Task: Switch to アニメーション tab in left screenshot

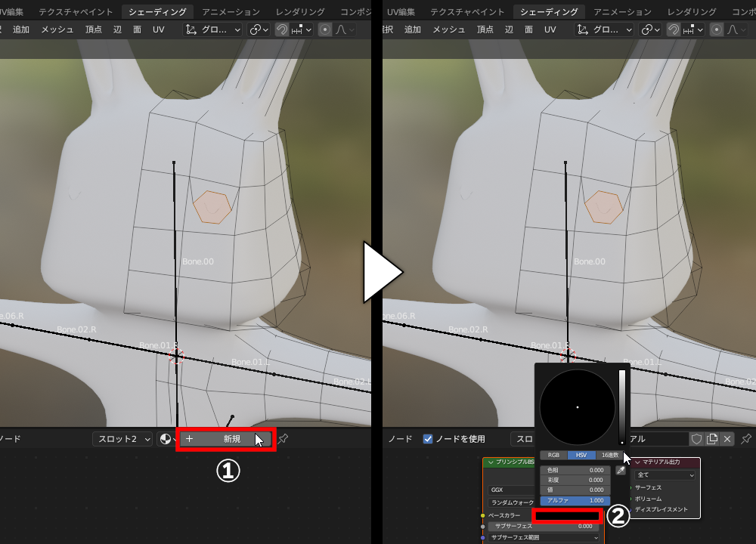Action: tap(231, 11)
